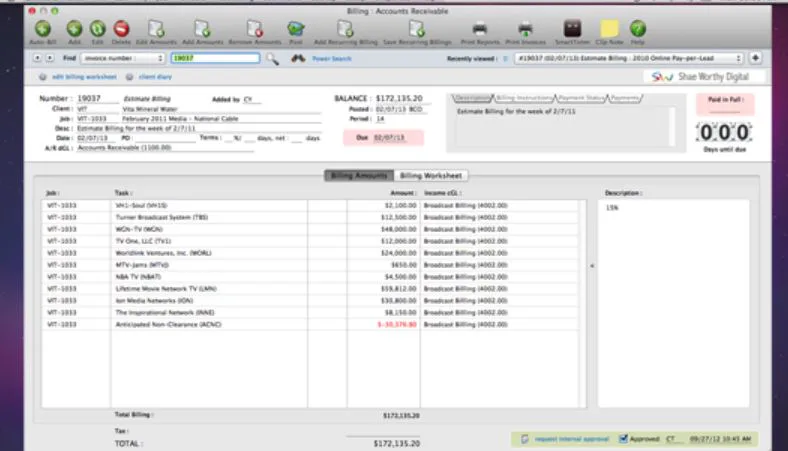Click the request internal approval link
Screen dimensions: 788x451
(x=571, y=439)
